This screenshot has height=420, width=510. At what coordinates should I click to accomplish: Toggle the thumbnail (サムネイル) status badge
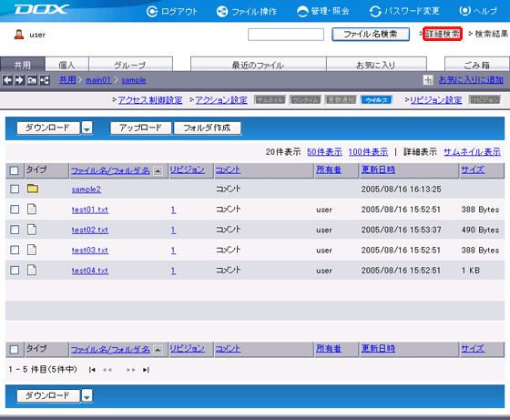point(270,100)
